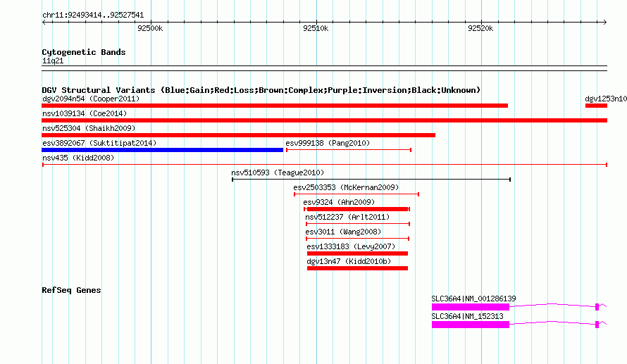Viewport: 627px width, 364px height.
Task: Select the nsv1039134 (Coe2014) variant label
Action: click(x=85, y=113)
